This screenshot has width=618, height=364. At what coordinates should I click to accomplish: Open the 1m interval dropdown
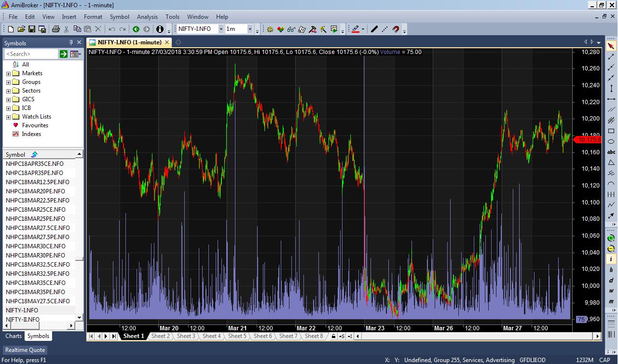[250, 29]
